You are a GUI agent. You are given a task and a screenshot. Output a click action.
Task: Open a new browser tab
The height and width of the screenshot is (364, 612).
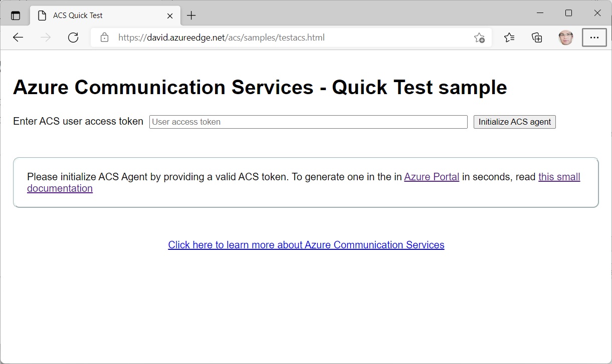coord(191,16)
